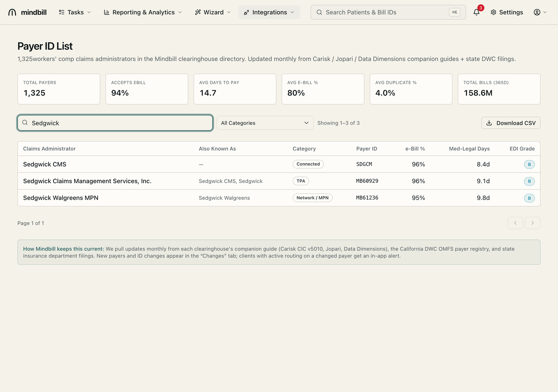Click the Total Payers card
This screenshot has width=558, height=392.
pos(59,89)
